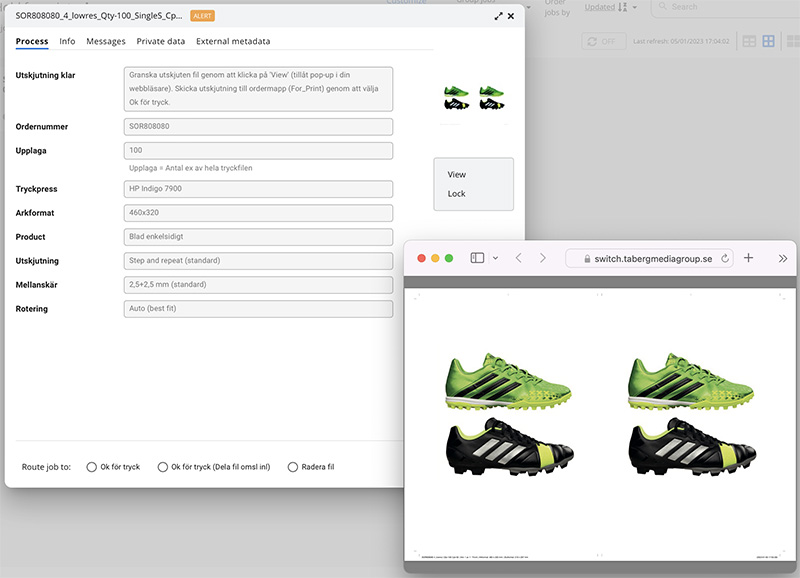This screenshot has height=578, width=800.
Task: Show the Safari sidebar
Action: 477,258
